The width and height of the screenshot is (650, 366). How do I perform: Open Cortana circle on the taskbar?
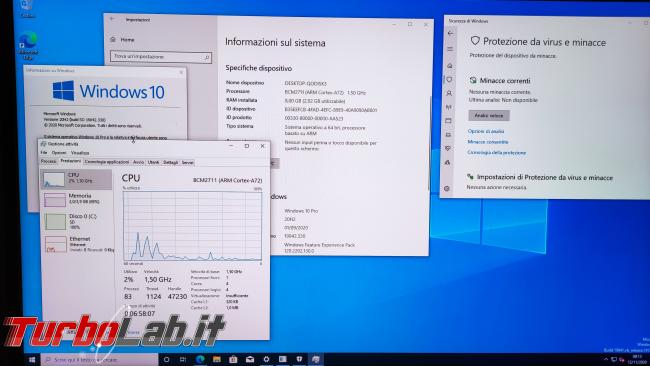[166, 359]
